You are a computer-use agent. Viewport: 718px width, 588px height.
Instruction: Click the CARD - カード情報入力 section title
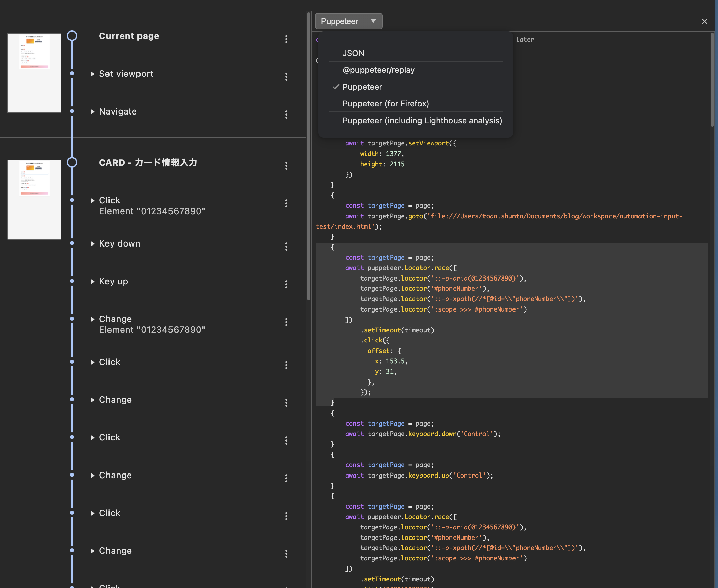[x=148, y=163]
